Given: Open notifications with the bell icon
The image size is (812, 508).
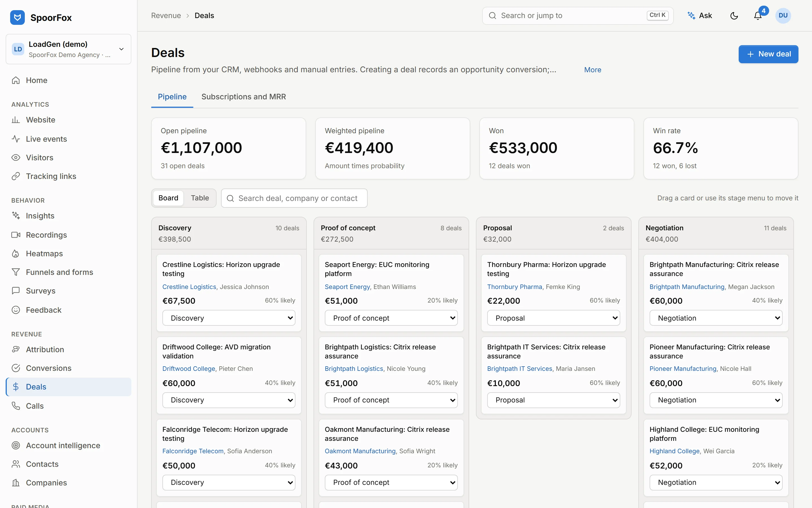Looking at the screenshot, I should pos(758,16).
